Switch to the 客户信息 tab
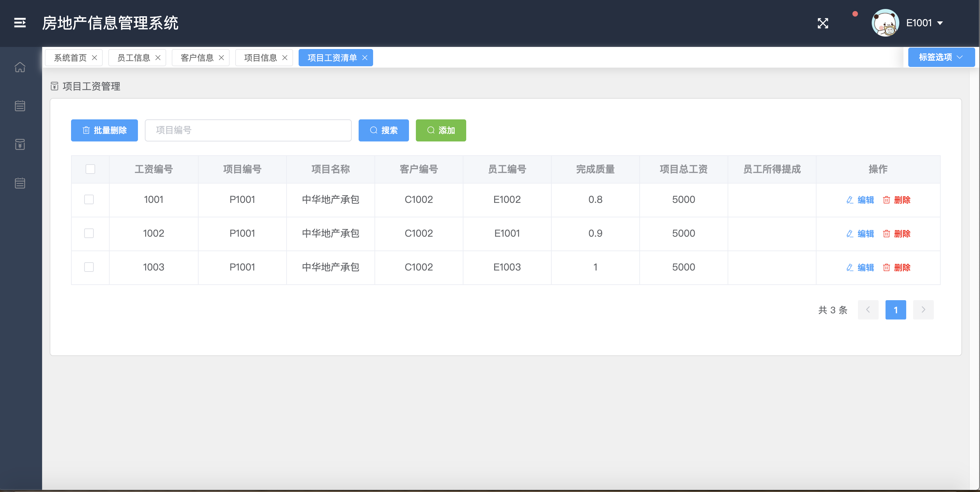Screen dimensions: 980x492 (x=197, y=58)
